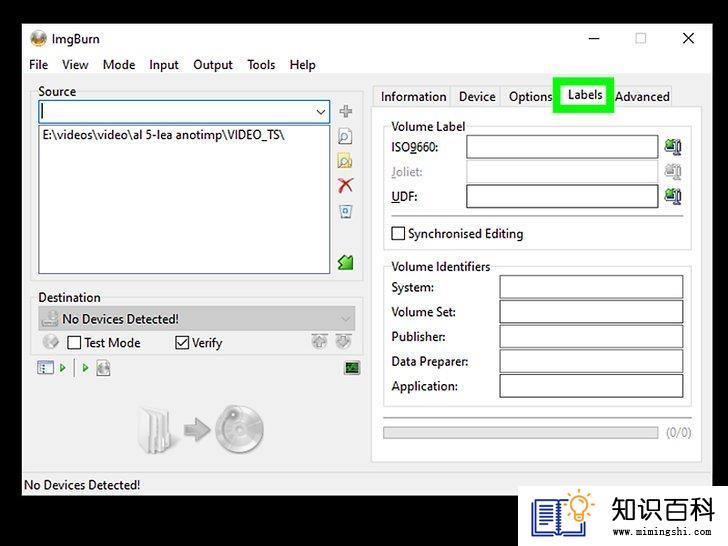
Task: Click the UDF label import icon
Action: (x=673, y=196)
